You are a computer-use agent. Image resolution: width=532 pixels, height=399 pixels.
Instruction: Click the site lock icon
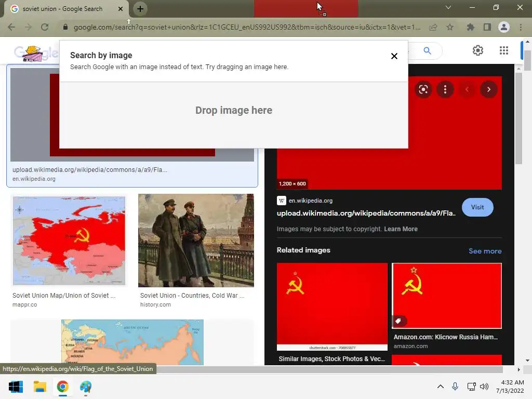[x=65, y=27]
